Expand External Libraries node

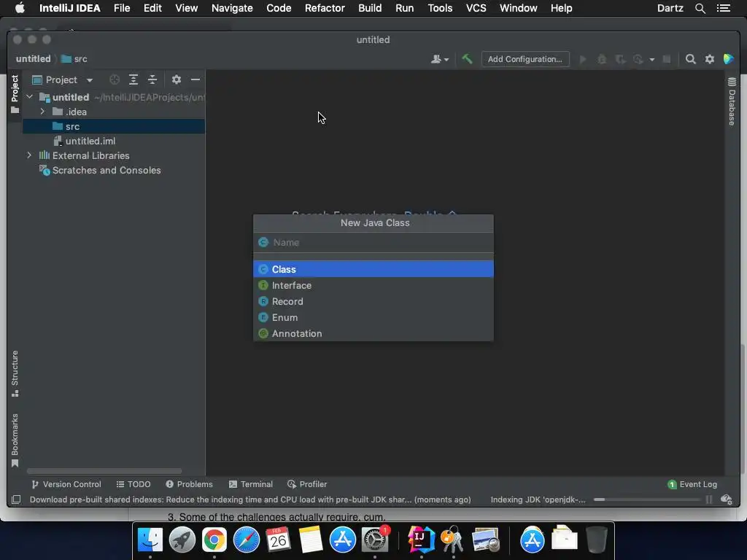coord(29,155)
